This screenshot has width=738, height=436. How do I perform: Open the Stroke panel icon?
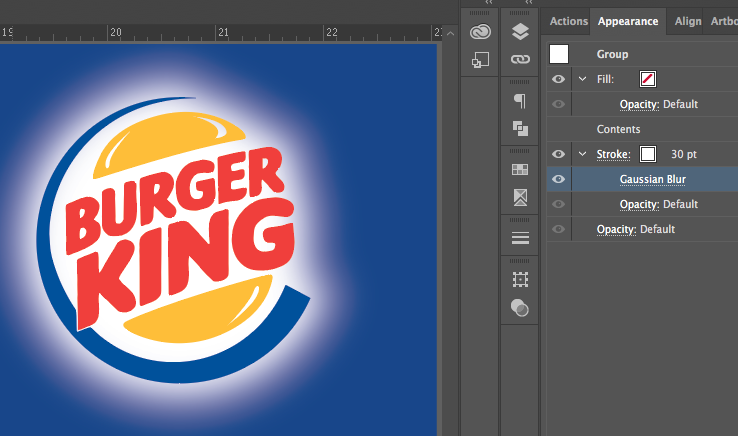520,238
